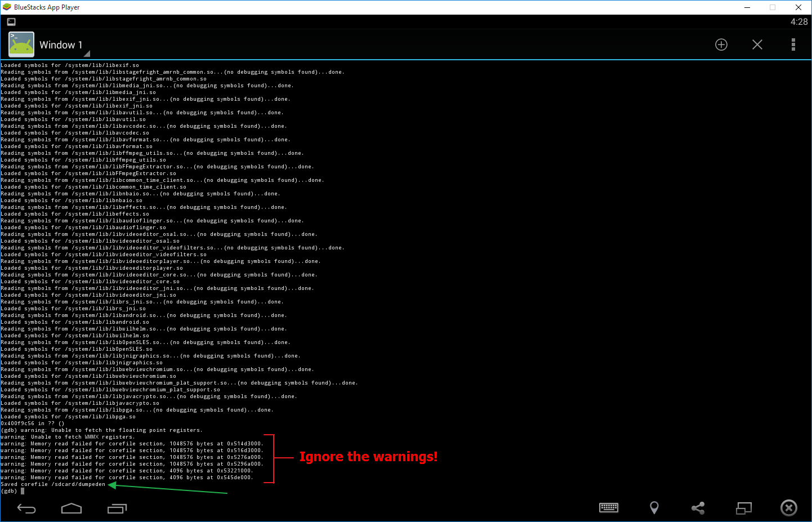Click the BlueStacks App Player title logo
The height and width of the screenshot is (522, 812).
(x=7, y=7)
